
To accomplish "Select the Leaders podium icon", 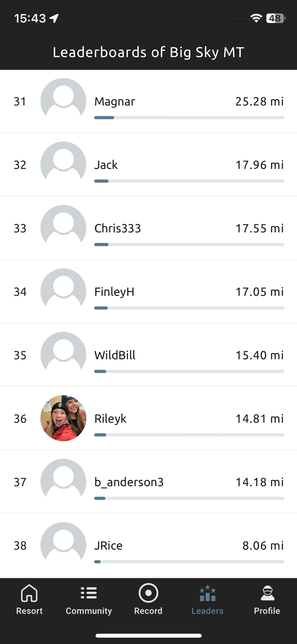I will [x=208, y=593].
